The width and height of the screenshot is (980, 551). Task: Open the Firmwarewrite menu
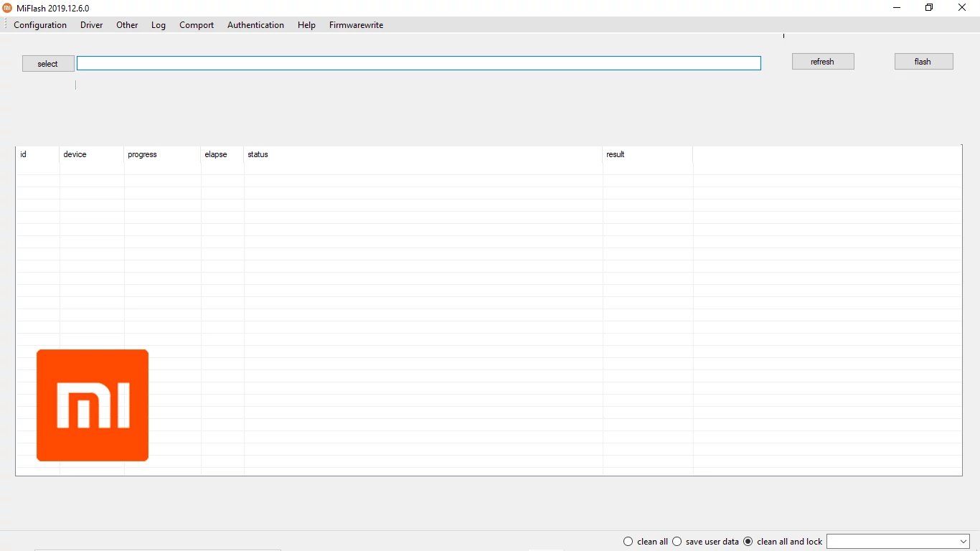[x=356, y=25]
